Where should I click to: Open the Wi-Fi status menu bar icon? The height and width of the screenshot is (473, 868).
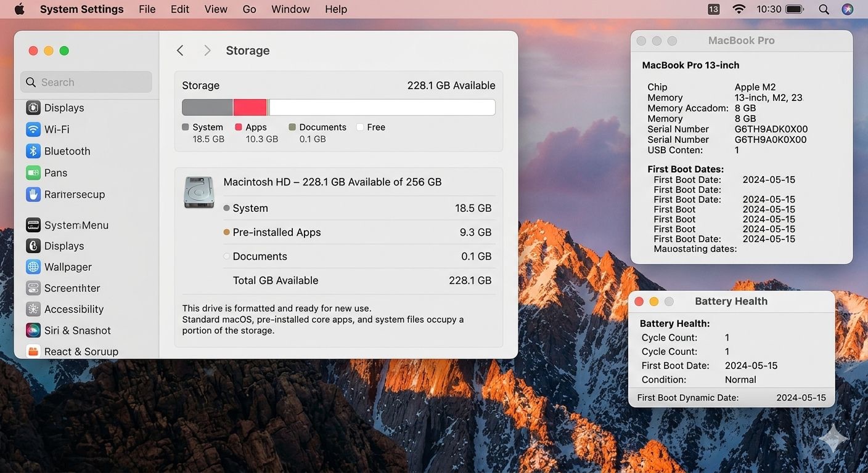pyautogui.click(x=739, y=9)
